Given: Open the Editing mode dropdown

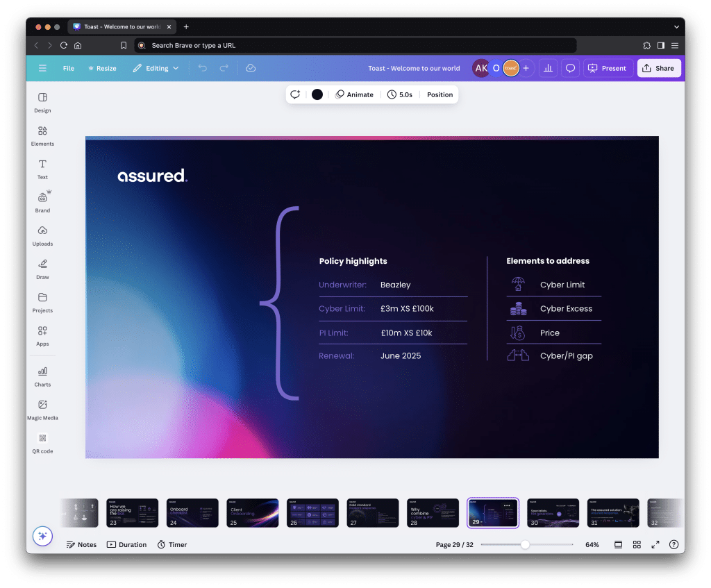Looking at the screenshot, I should click(156, 67).
